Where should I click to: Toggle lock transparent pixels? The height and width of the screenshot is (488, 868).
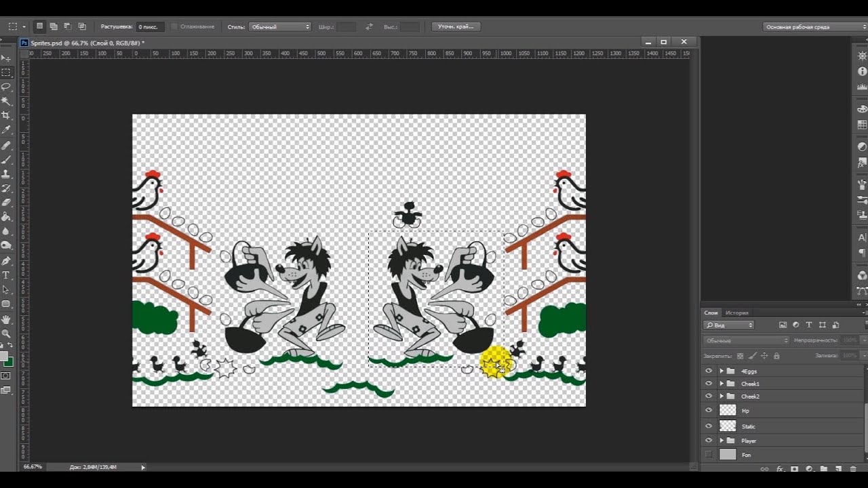[740, 356]
